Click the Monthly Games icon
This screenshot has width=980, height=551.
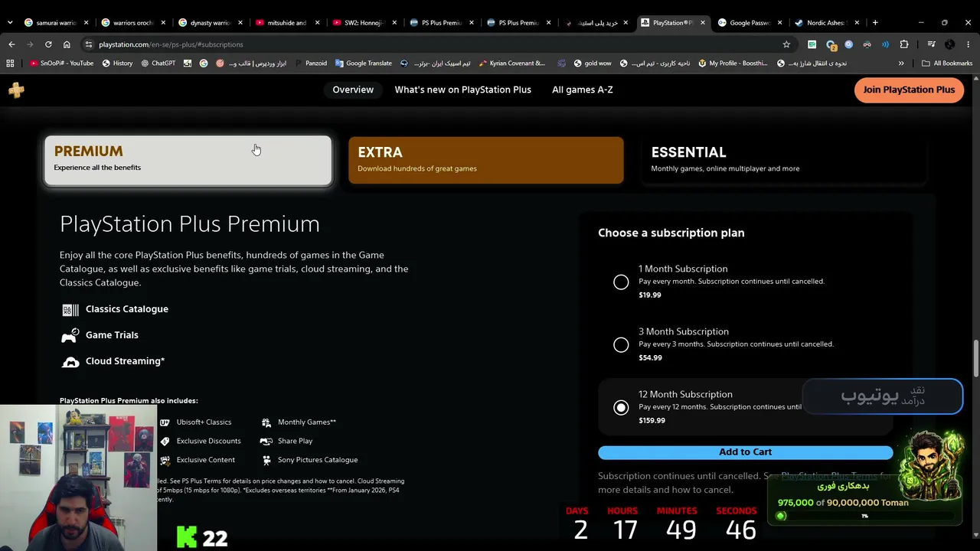pos(266,422)
